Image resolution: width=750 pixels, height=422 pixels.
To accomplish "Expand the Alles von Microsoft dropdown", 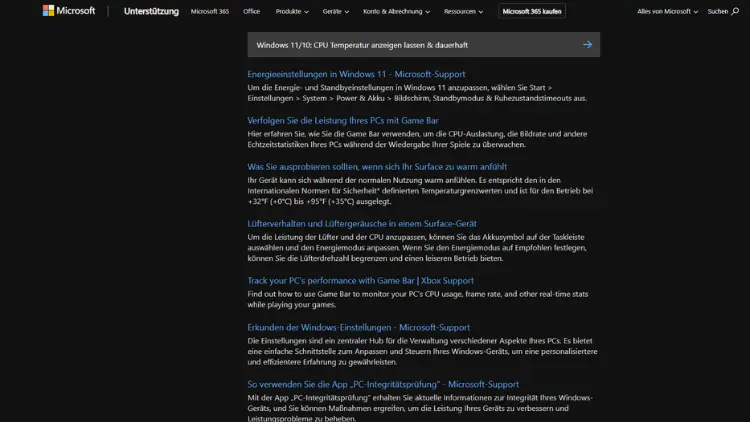I will 667,11.
